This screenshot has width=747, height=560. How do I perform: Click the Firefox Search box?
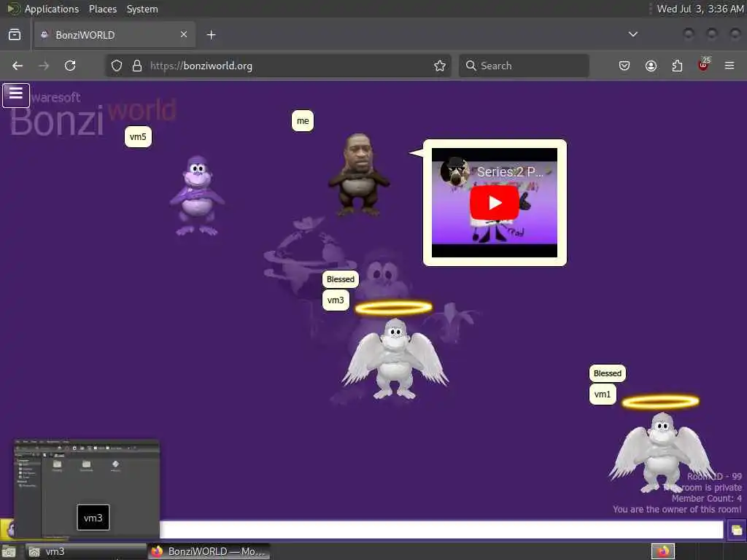click(524, 66)
